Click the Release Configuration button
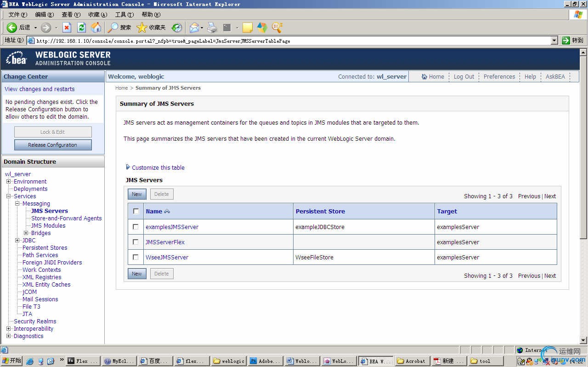 click(x=53, y=145)
